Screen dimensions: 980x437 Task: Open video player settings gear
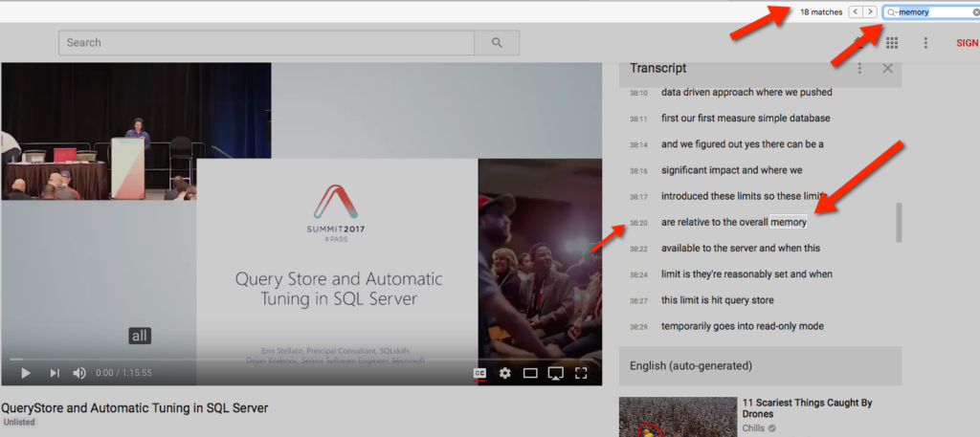(x=505, y=373)
